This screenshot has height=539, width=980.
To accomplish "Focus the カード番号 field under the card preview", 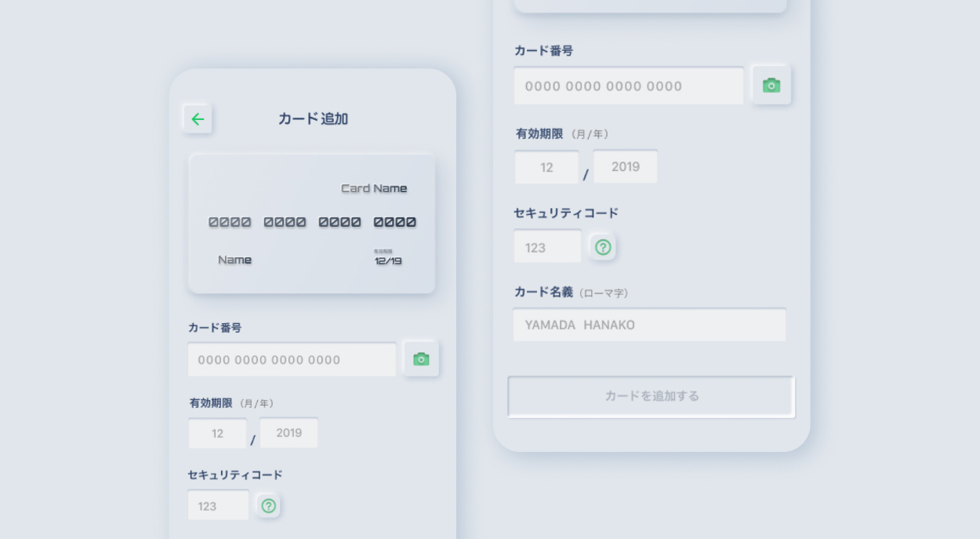I will 292,360.
